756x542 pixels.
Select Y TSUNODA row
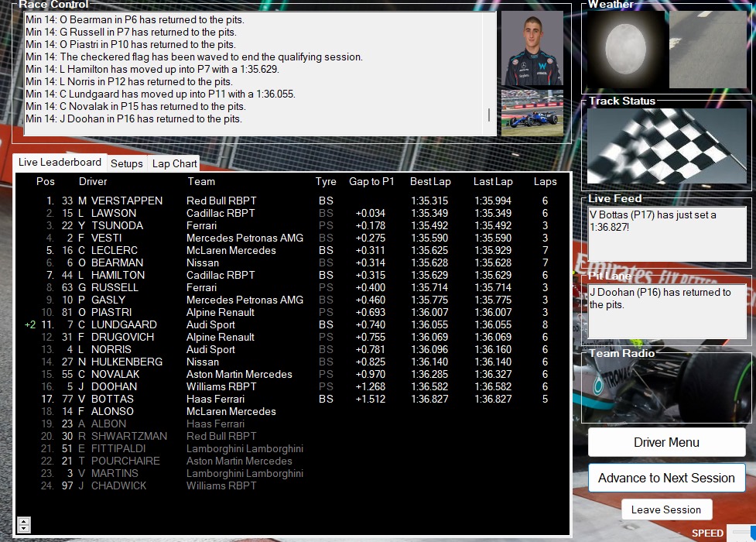coord(292,225)
